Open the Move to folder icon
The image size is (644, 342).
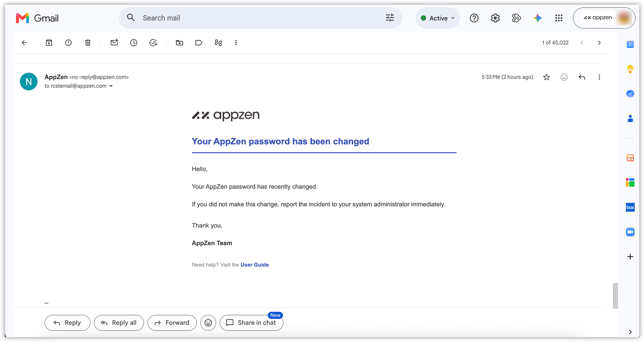tap(179, 43)
